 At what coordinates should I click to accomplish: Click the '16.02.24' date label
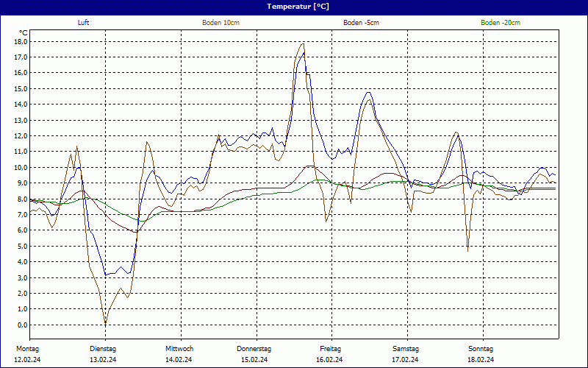[x=329, y=360]
